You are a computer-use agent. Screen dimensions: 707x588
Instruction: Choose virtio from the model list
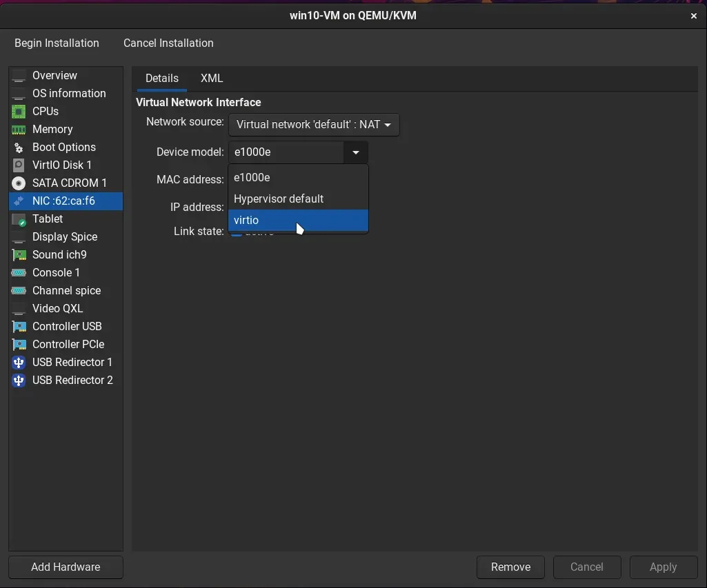point(298,221)
